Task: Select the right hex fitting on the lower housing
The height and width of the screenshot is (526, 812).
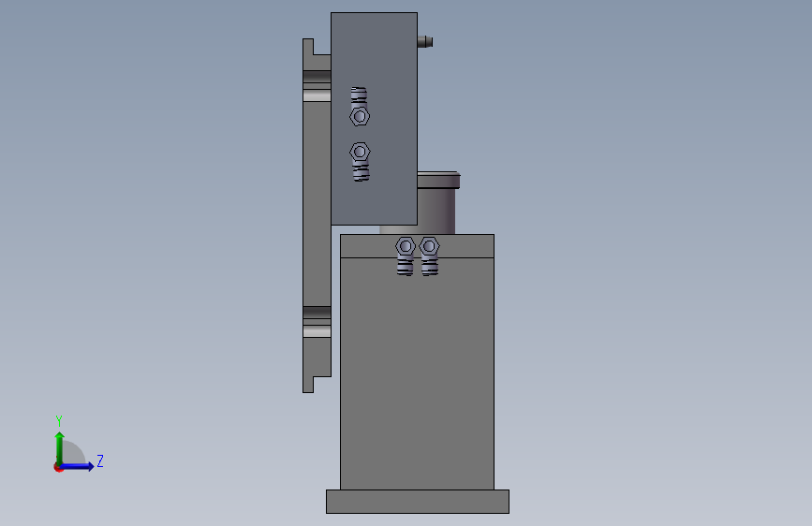Action: (x=429, y=256)
